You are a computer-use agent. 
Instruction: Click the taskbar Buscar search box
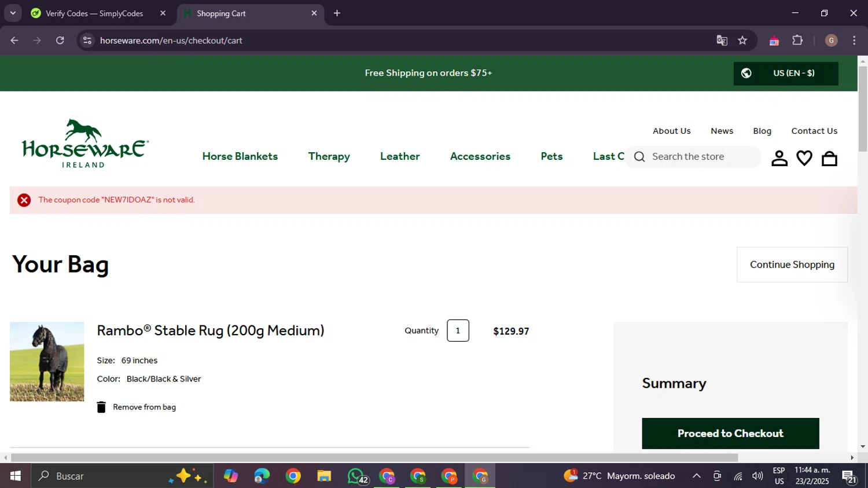tap(122, 476)
